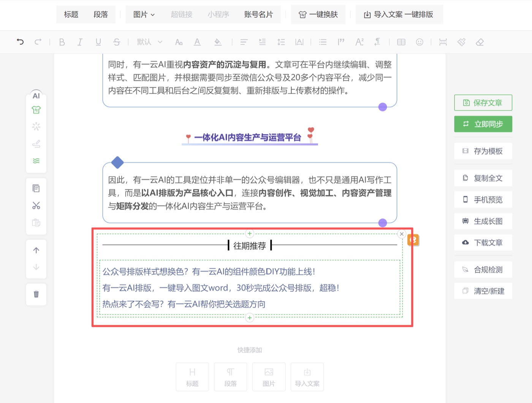Copy the selected block
532x403 pixels.
pyautogui.click(x=36, y=188)
